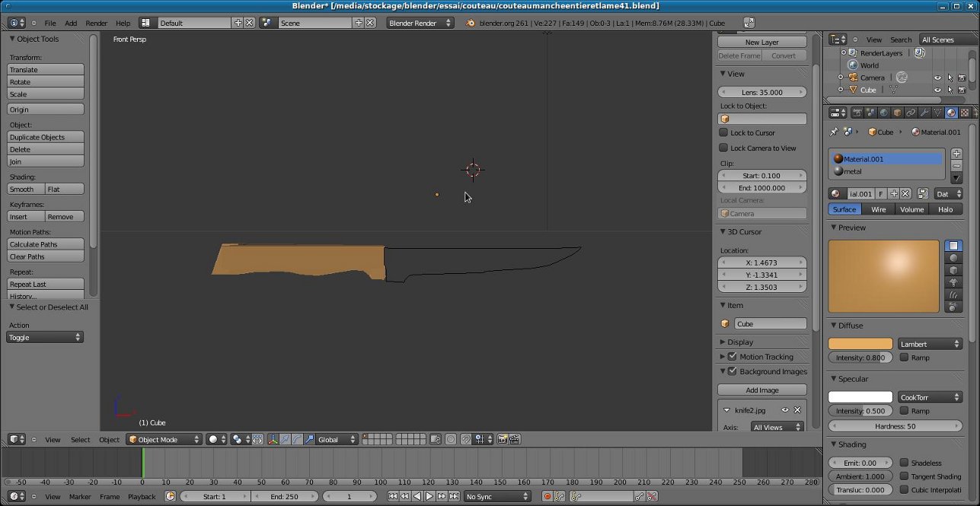Open the Object Mode dropdown
980x506 pixels.
click(x=164, y=439)
